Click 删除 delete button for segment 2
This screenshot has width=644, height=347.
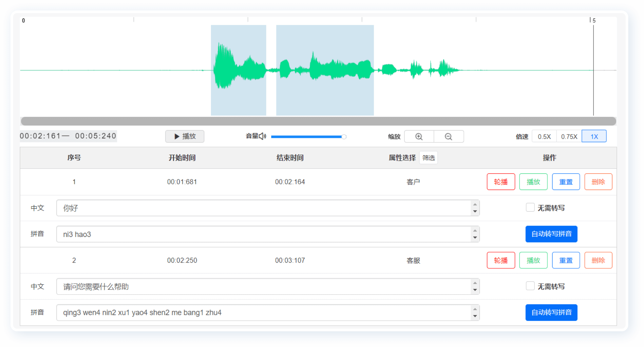(x=598, y=260)
